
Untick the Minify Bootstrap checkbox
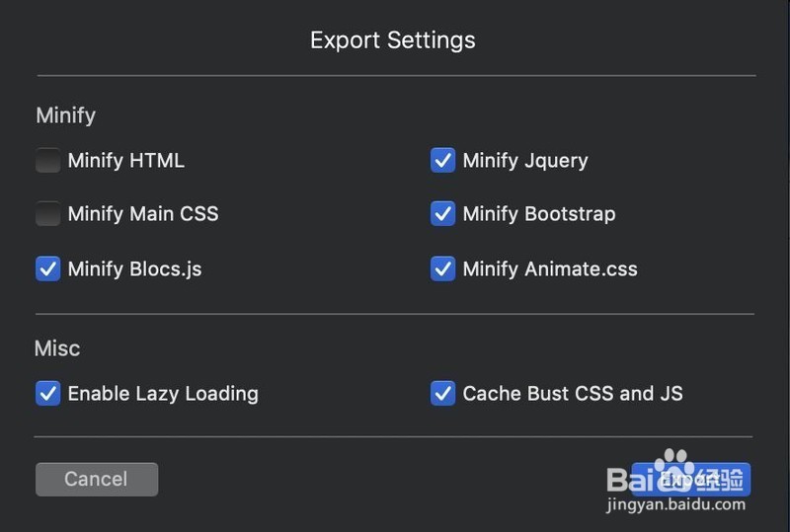443,213
